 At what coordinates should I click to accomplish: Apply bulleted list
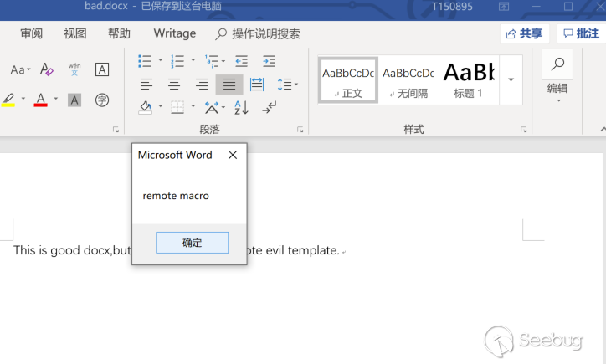pyautogui.click(x=145, y=61)
